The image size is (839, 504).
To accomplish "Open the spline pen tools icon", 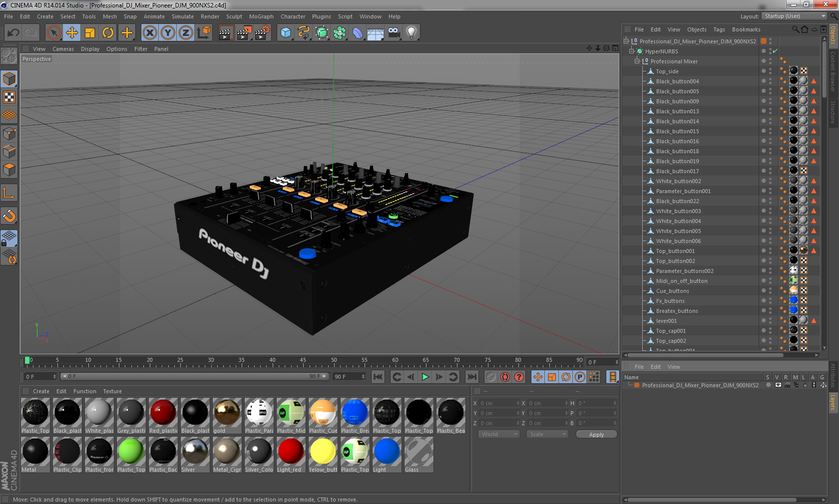I will pos(304,33).
